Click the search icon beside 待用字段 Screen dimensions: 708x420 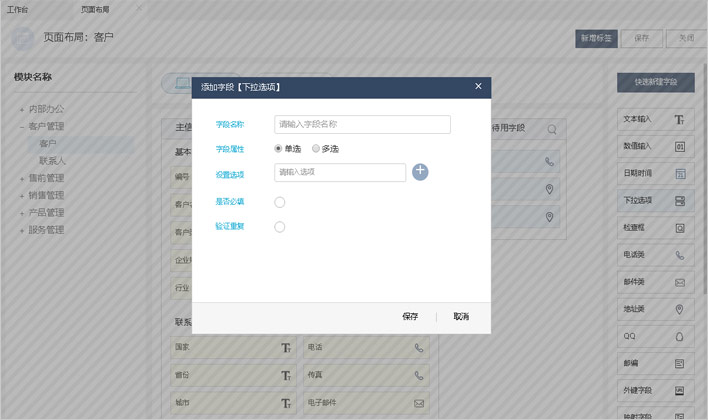point(551,129)
